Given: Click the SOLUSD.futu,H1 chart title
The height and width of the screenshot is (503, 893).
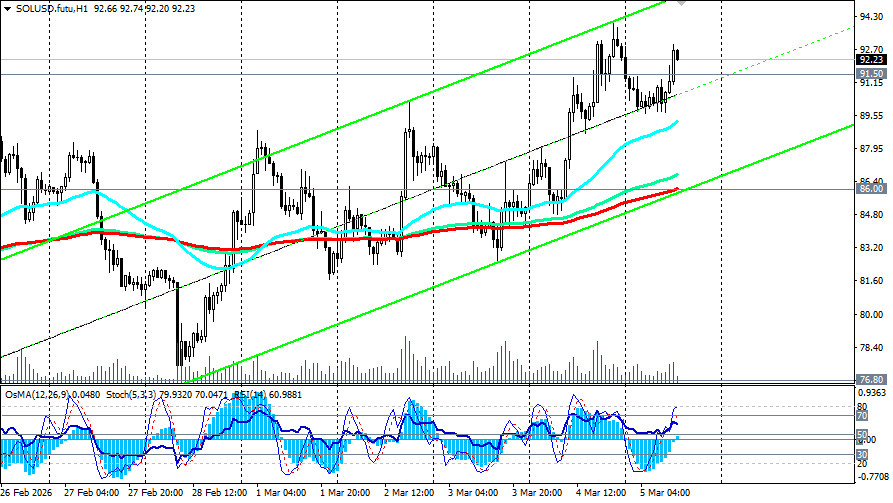Looking at the screenshot, I should (52, 9).
